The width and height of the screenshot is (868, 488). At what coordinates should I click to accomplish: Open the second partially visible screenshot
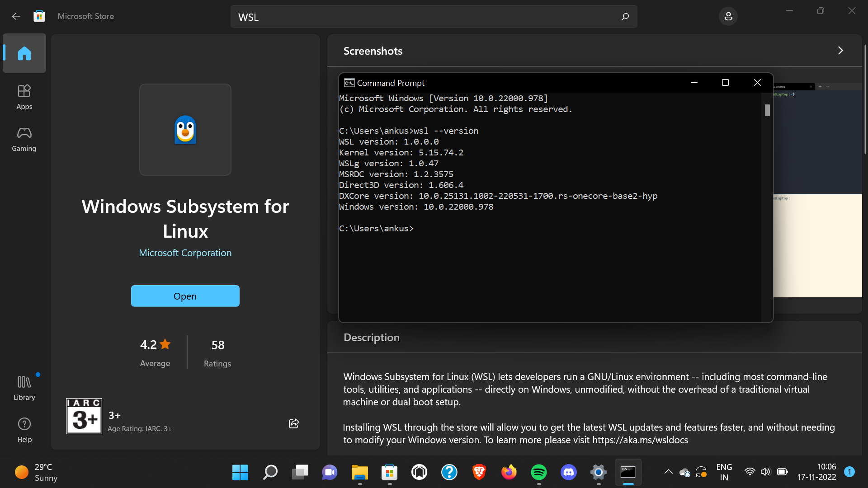coord(817,190)
